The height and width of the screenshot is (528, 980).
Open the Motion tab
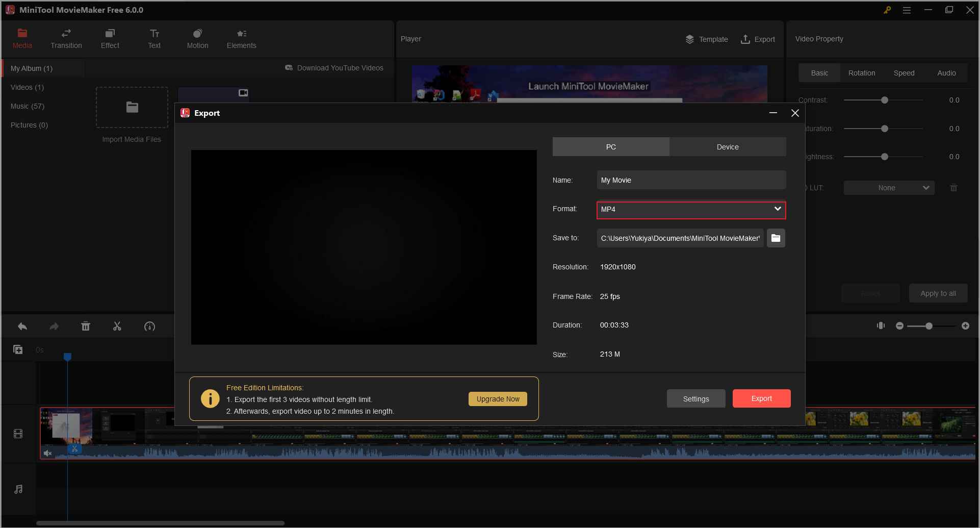(197, 39)
